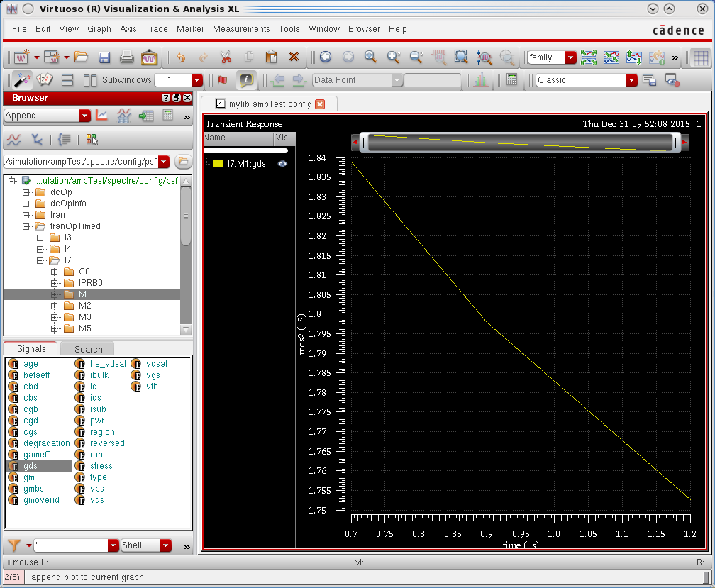Viewport: 715px width, 588px height.
Task: Click the Save floppy disk icon
Action: [x=104, y=57]
